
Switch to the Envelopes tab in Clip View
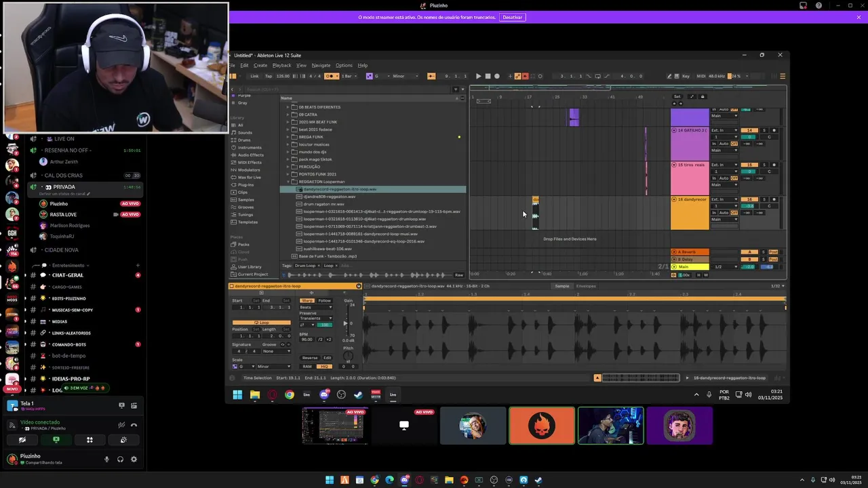pos(586,286)
